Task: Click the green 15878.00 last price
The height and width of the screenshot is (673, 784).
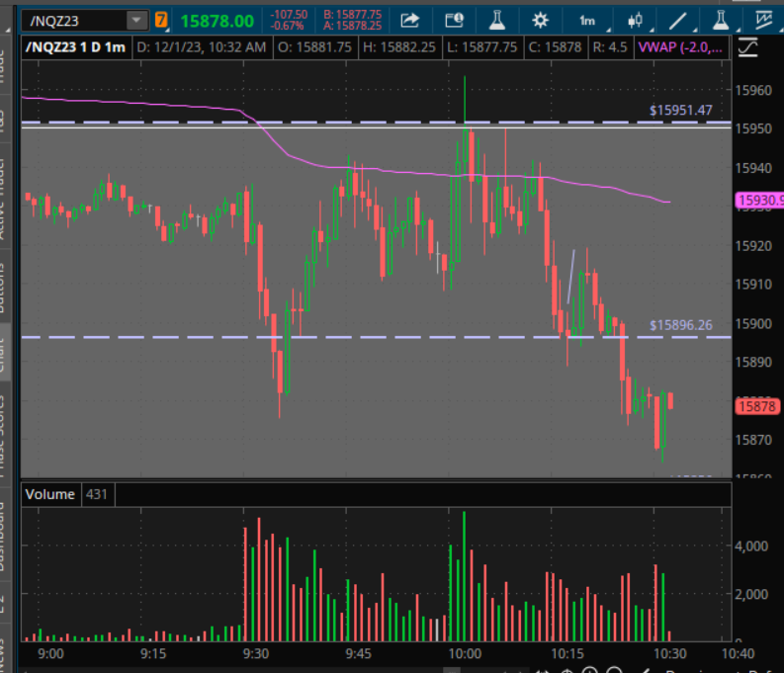Action: (217, 21)
